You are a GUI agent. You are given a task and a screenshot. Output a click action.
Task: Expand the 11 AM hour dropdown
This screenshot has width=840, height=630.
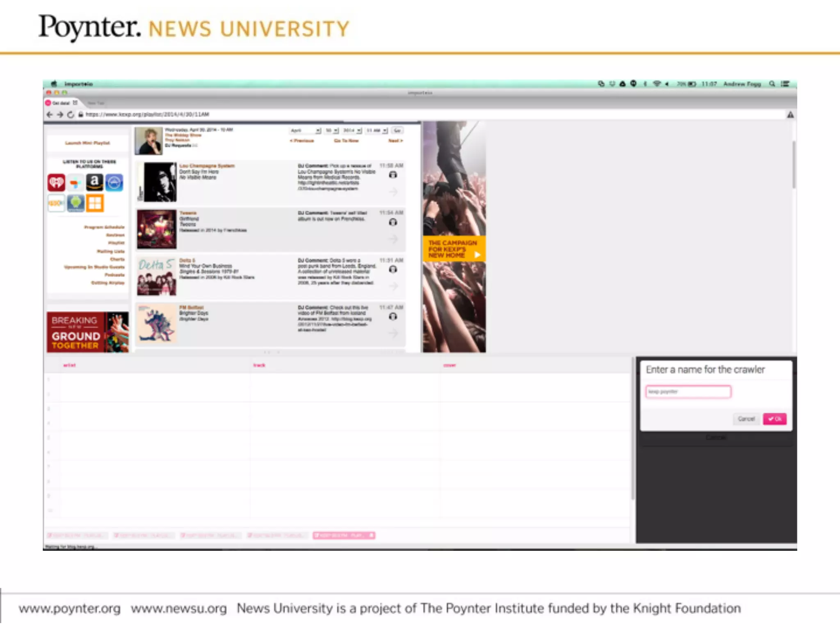pos(377,130)
